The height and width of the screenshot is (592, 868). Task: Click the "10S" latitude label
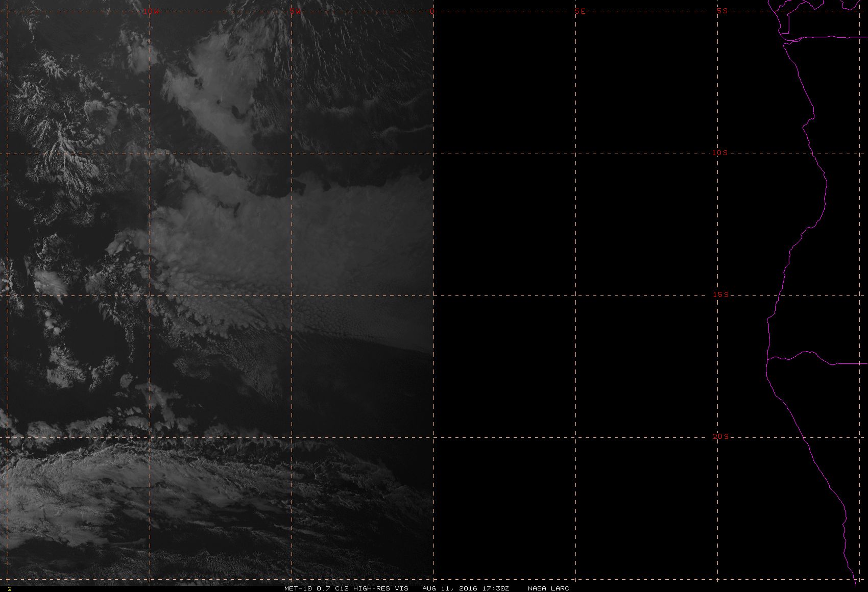pyautogui.click(x=720, y=153)
